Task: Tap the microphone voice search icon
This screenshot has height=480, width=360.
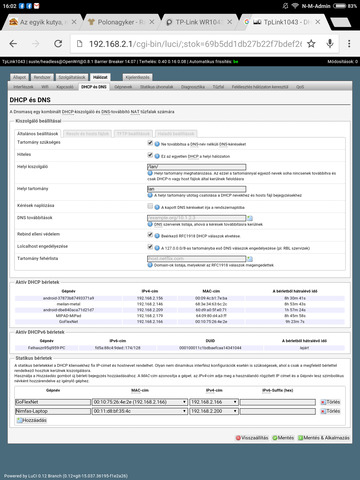Action: pyautogui.click(x=330, y=43)
